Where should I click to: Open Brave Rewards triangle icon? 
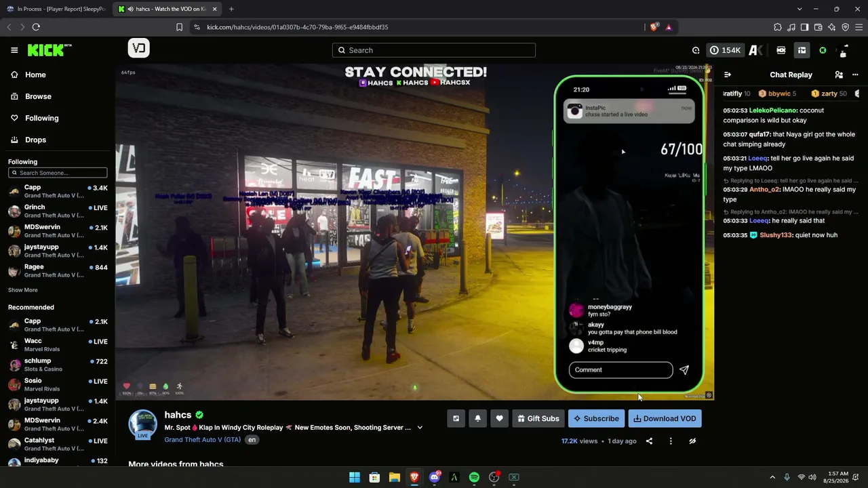click(669, 27)
